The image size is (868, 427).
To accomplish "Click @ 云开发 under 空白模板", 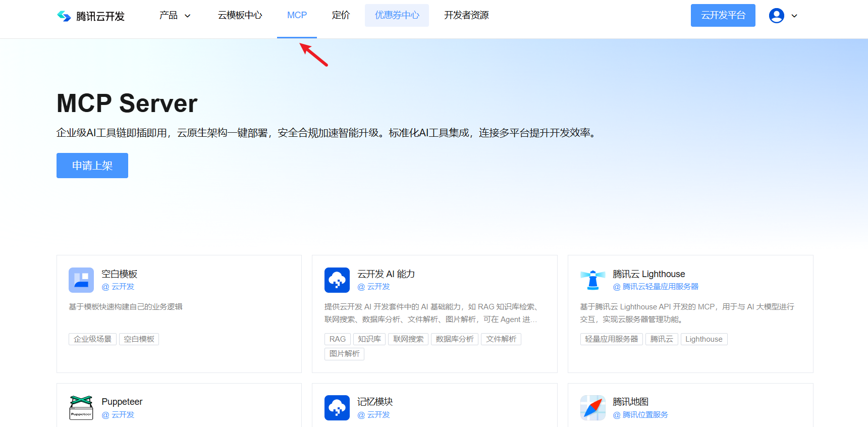I will [118, 287].
